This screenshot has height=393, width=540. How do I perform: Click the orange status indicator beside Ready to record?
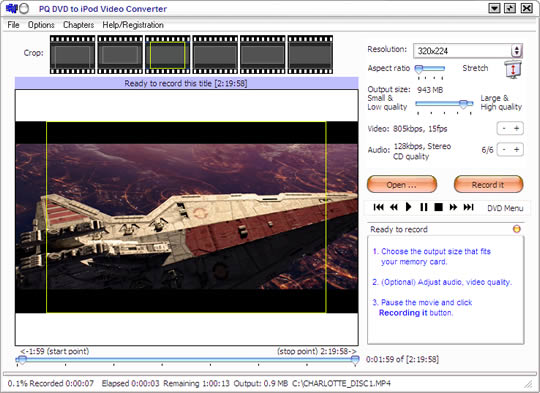(517, 229)
